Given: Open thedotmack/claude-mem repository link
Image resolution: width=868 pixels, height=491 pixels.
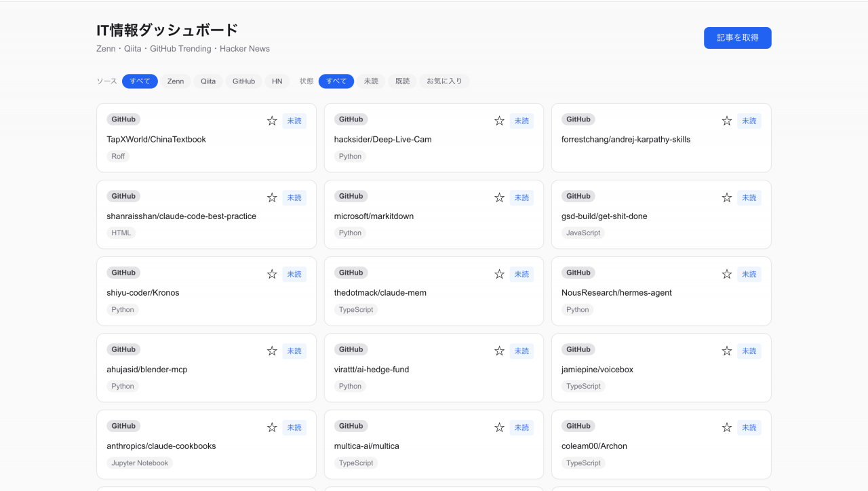Looking at the screenshot, I should point(380,292).
